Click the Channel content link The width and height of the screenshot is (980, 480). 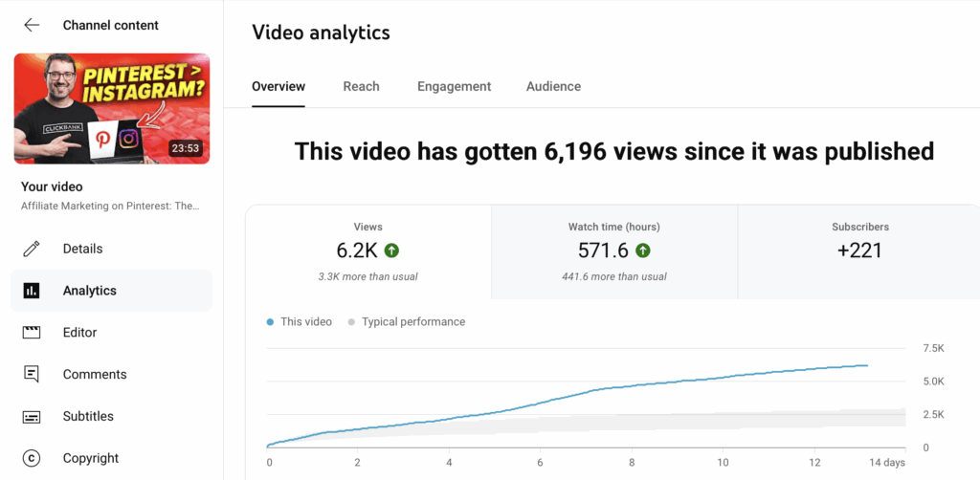coord(111,25)
